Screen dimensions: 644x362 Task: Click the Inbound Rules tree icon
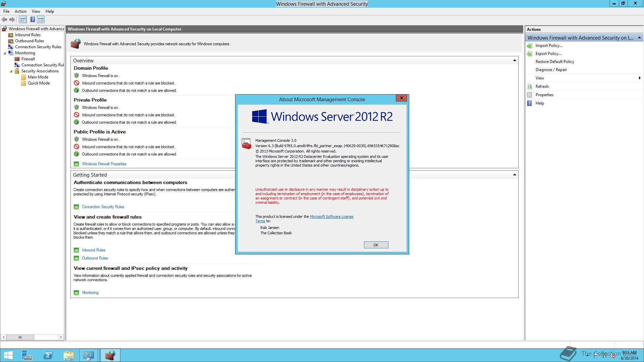pos(11,35)
